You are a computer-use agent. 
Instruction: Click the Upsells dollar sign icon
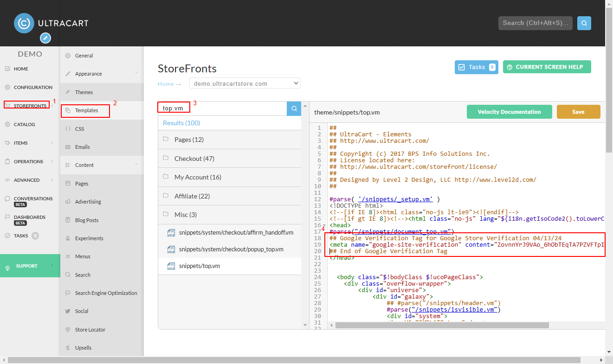pos(68,348)
